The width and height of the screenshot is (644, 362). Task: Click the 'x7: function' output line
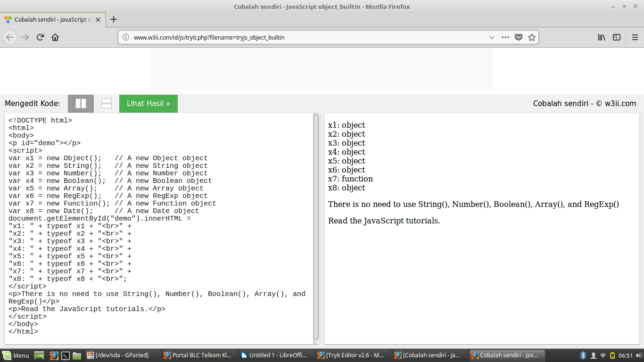[350, 179]
